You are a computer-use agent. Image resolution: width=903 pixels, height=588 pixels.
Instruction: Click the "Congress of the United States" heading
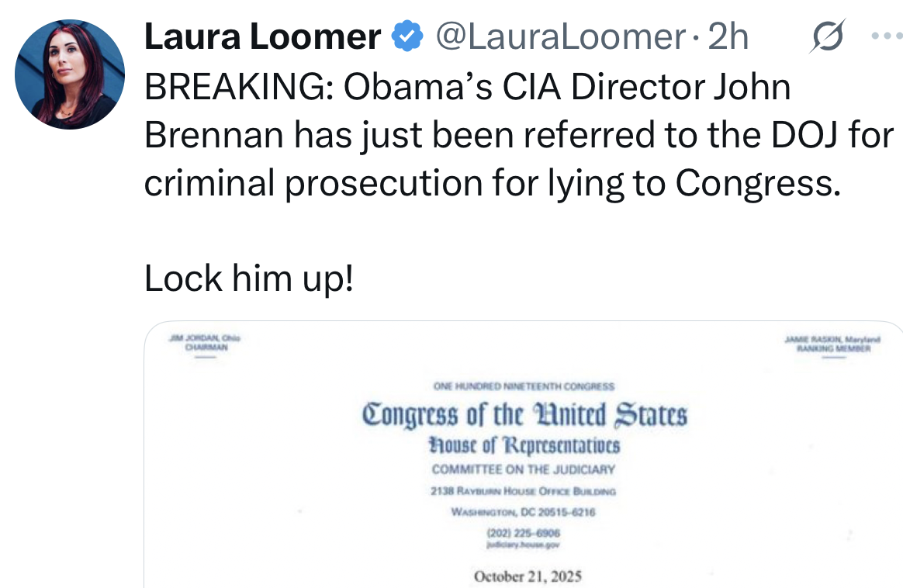[524, 415]
